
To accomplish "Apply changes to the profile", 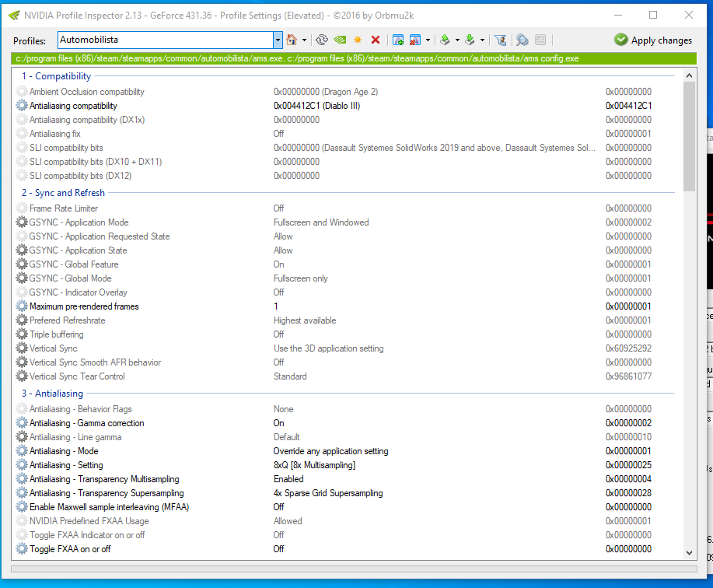I will pos(653,40).
